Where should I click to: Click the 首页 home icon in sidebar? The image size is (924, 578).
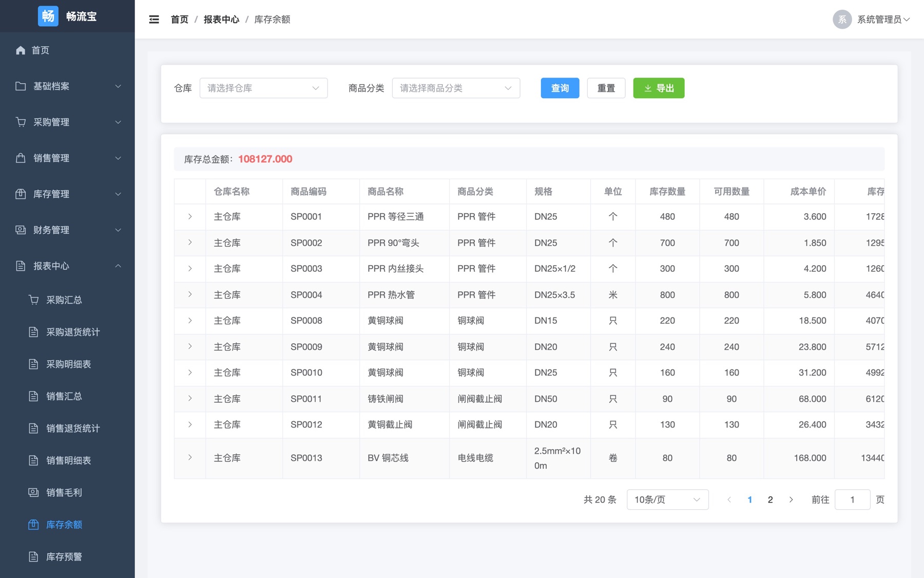(x=21, y=50)
